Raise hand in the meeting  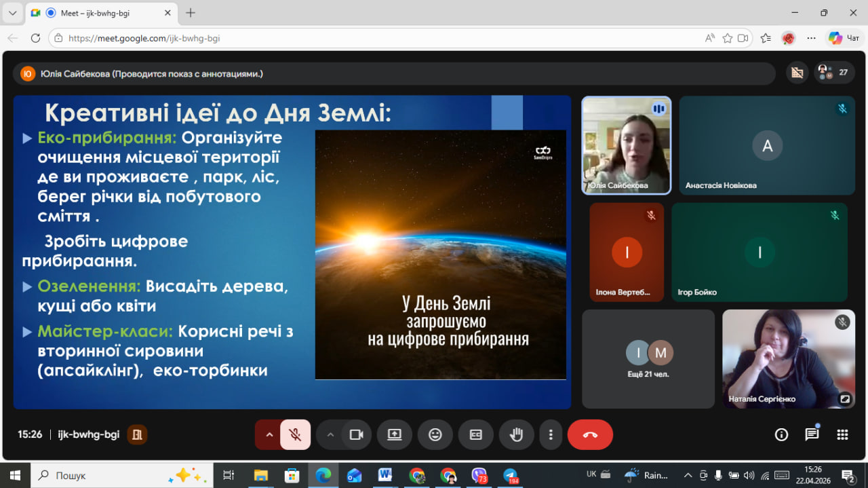point(517,434)
